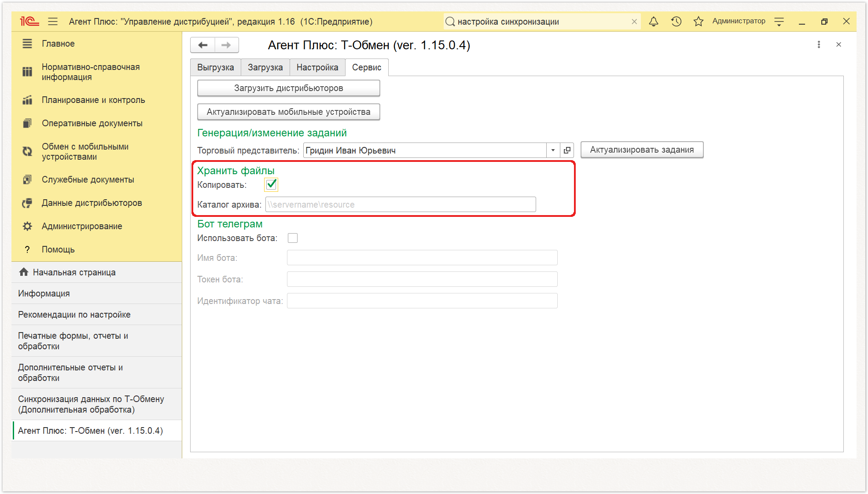Image resolution: width=868 pixels, height=494 pixels.
Task: Open Печатные формы, отчеты и обработки
Action: click(x=97, y=341)
